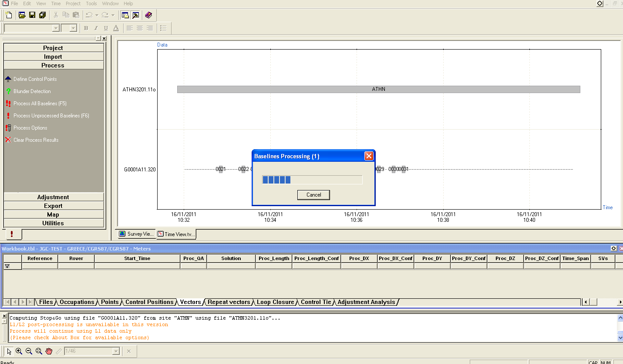The image size is (623, 364).
Task: Click the 0021 occupation marker
Action: point(221,169)
